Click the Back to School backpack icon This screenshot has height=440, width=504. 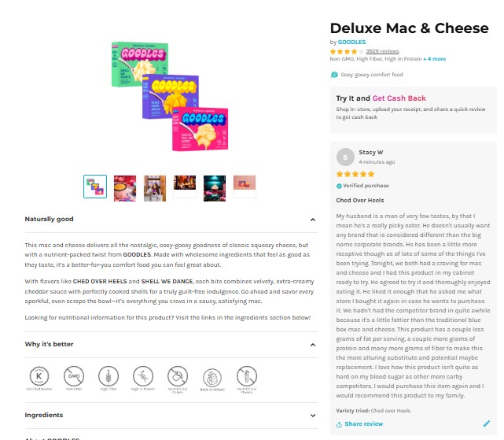click(x=213, y=376)
